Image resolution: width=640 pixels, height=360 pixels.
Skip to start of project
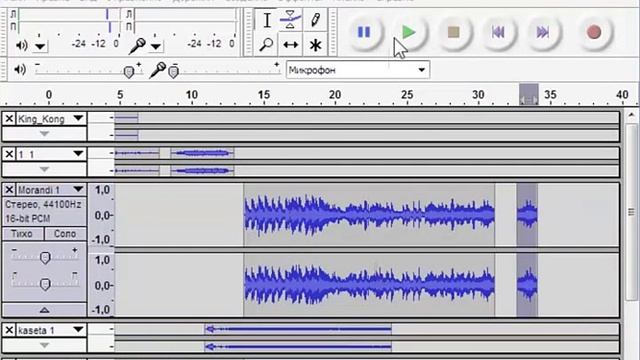click(498, 32)
